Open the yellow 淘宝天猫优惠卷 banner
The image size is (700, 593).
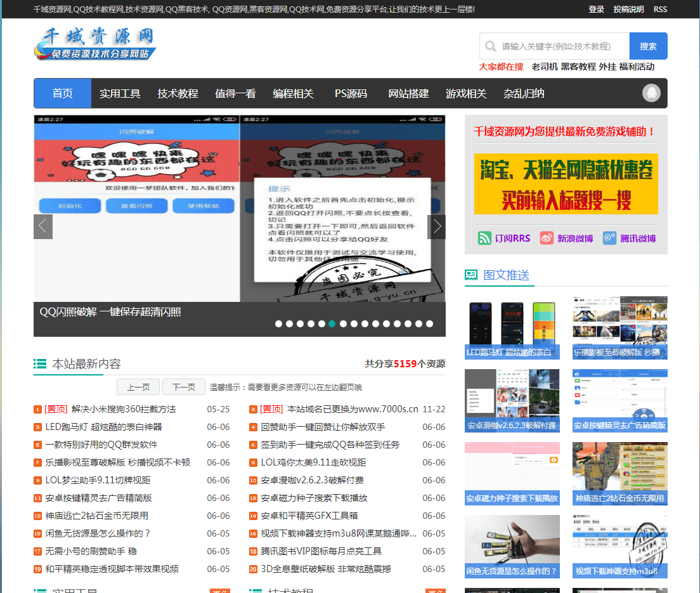point(566,184)
